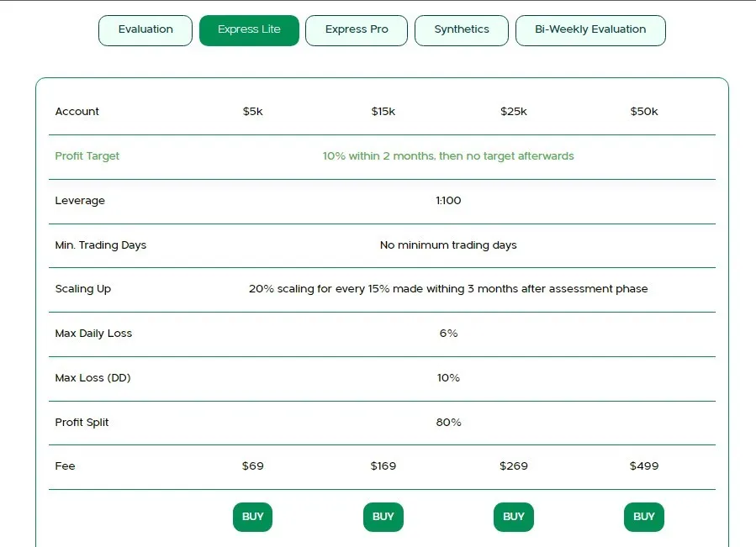Buy the $5k Express Lite account
The width and height of the screenshot is (756, 547).
coord(252,517)
